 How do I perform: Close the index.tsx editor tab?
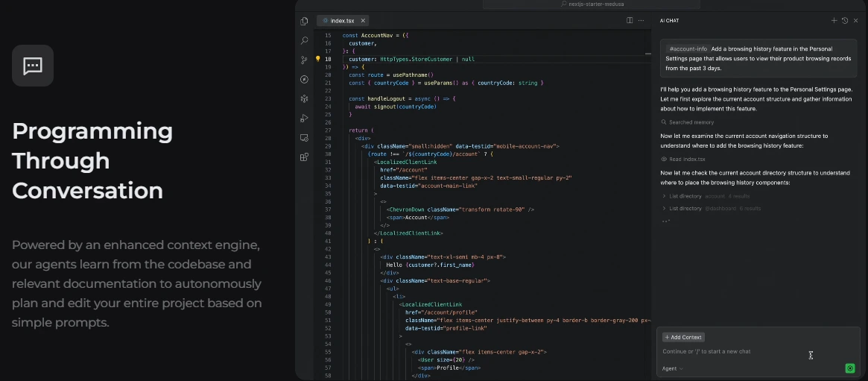362,20
